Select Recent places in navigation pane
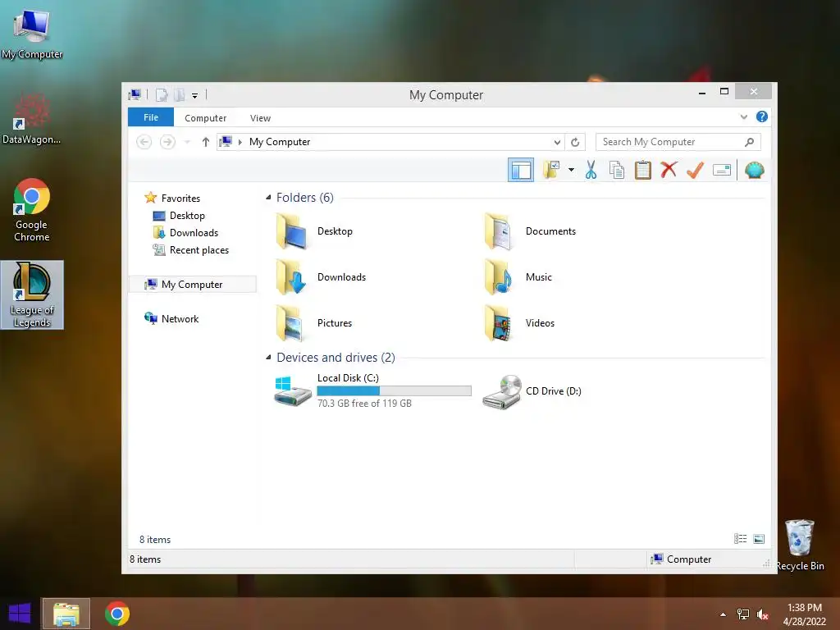Screen dimensions: 840x630 point(190,249)
